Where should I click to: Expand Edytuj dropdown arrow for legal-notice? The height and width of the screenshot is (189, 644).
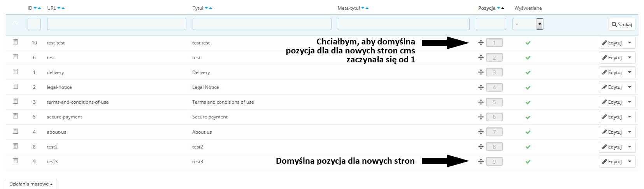(x=630, y=87)
